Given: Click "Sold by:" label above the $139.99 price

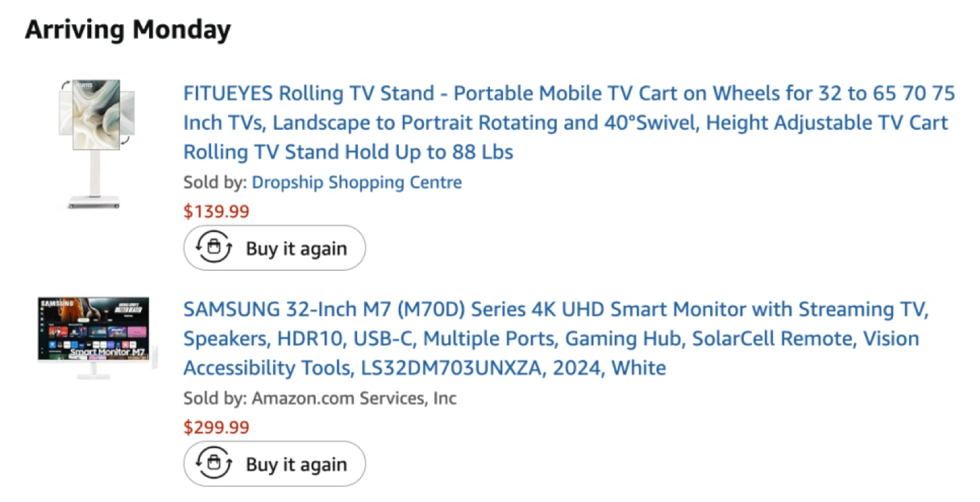Looking at the screenshot, I should point(214,182).
